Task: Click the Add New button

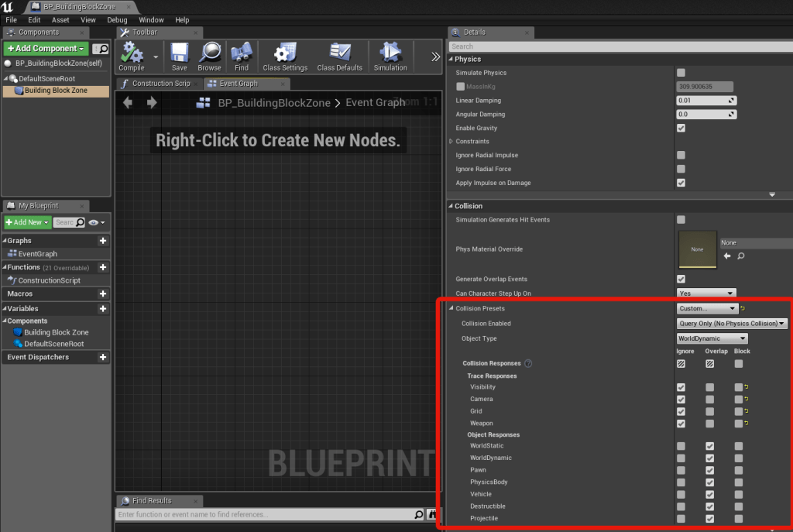Action: click(x=28, y=222)
